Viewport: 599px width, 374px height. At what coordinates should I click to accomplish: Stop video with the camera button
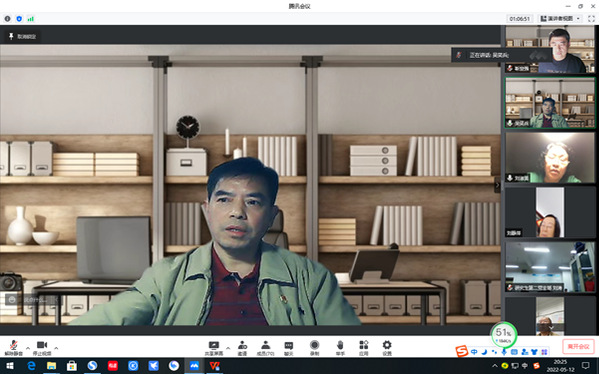coord(42,348)
